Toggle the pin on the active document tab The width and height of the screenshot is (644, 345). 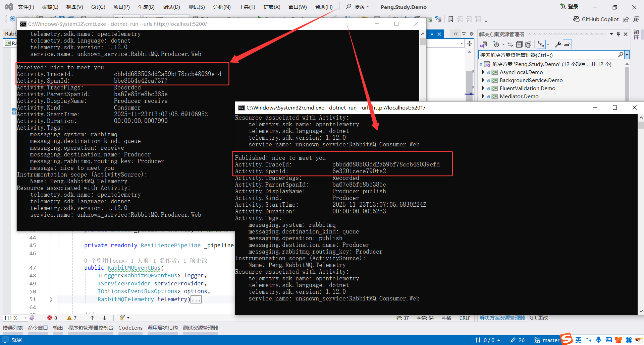click(x=432, y=34)
